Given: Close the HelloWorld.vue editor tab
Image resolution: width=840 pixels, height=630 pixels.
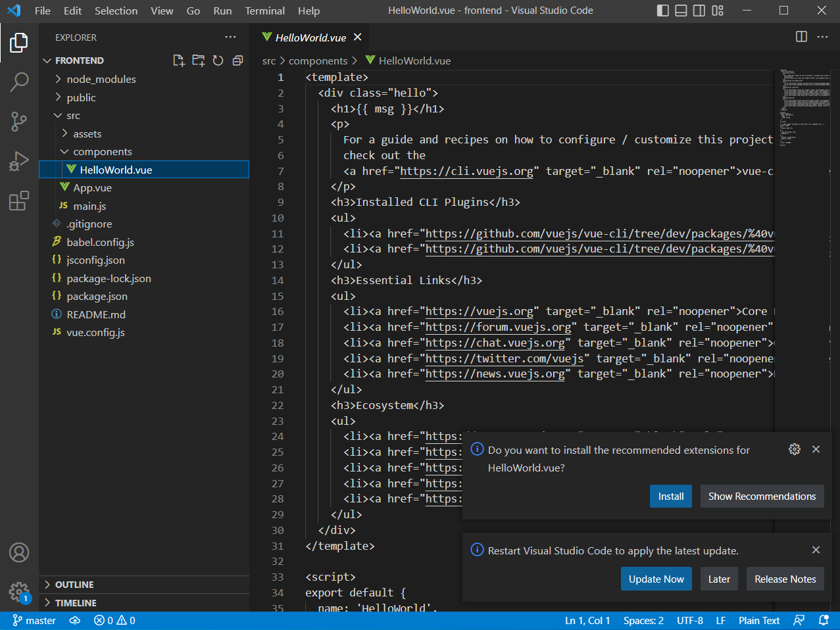Looking at the screenshot, I should [x=357, y=37].
